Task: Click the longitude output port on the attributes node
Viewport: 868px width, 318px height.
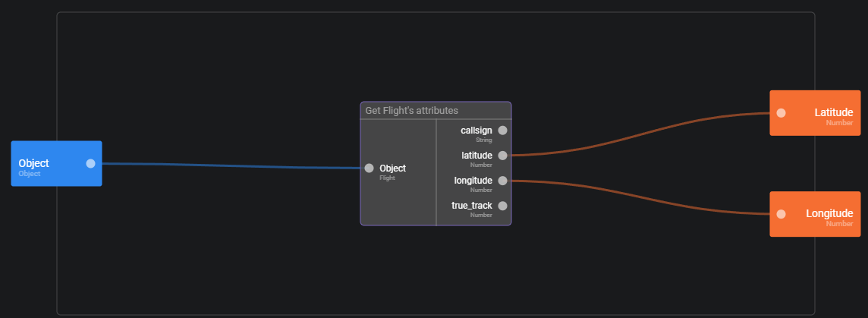Action: (x=502, y=181)
